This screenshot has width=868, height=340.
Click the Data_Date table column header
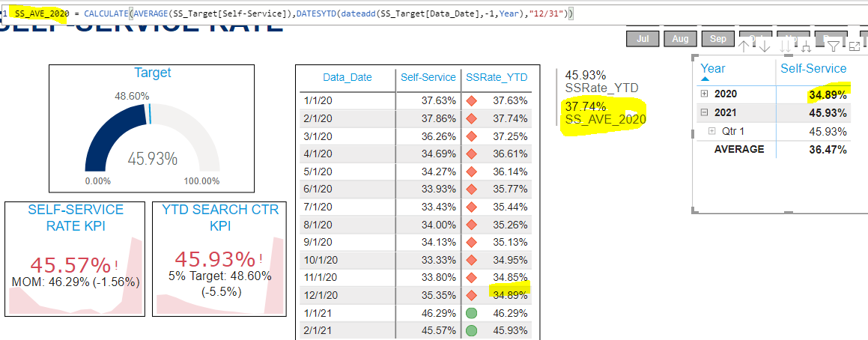(x=347, y=77)
